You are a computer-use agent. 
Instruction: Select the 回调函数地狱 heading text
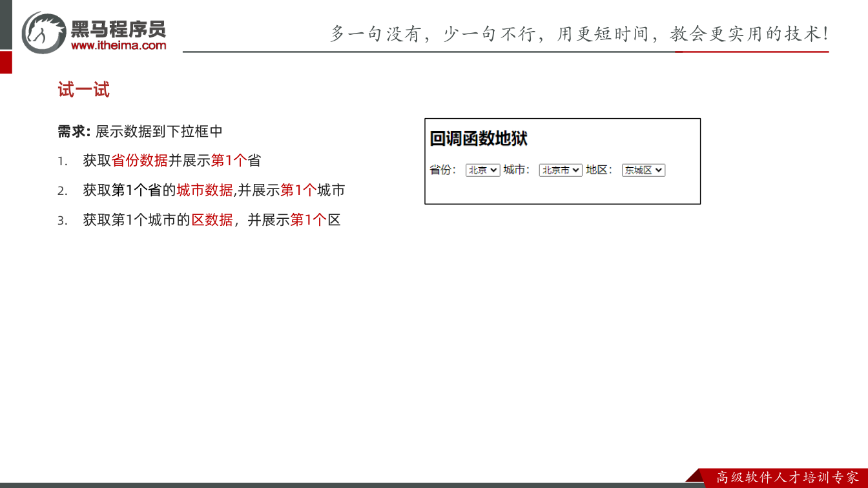coord(479,139)
